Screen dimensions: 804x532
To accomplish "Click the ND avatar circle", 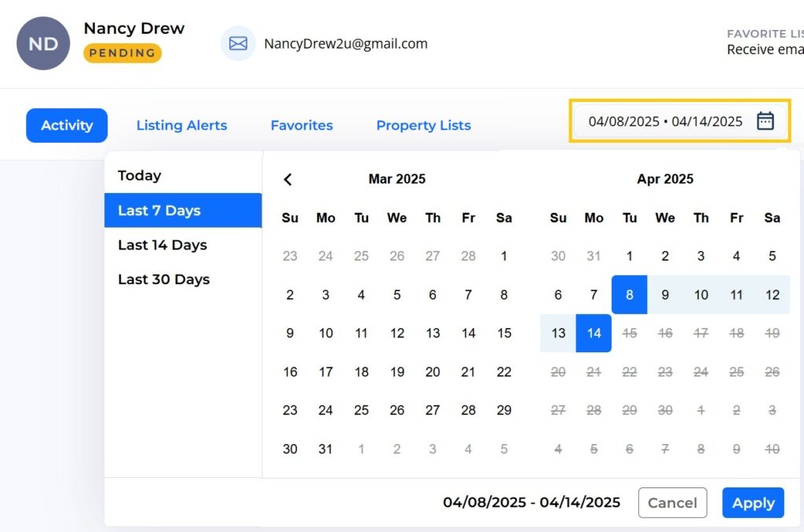I will 43,44.
